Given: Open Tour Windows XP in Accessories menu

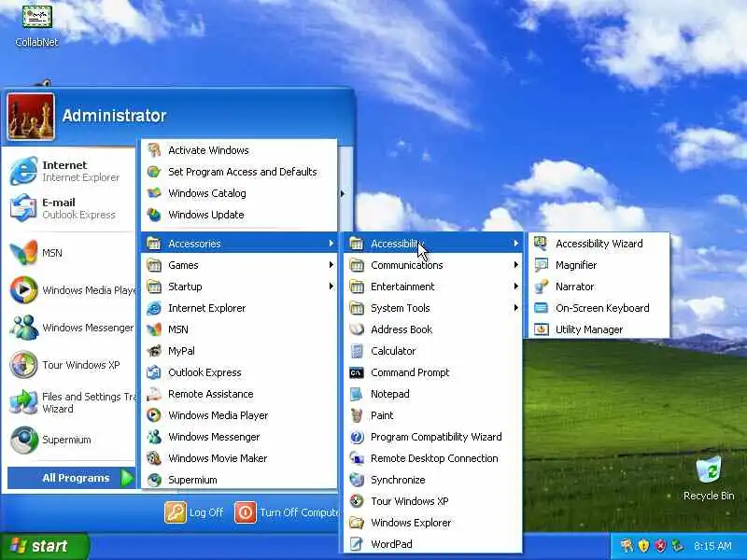Looking at the screenshot, I should coord(432,501).
